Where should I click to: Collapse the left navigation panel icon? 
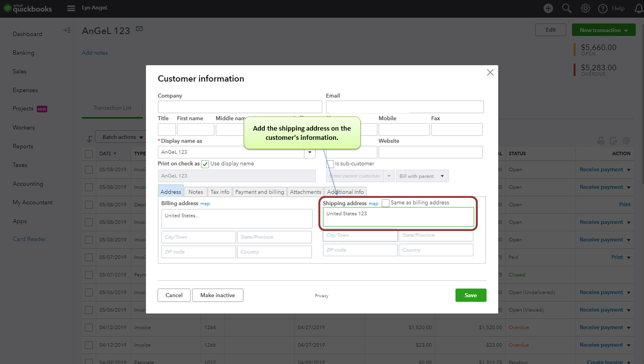(67, 30)
